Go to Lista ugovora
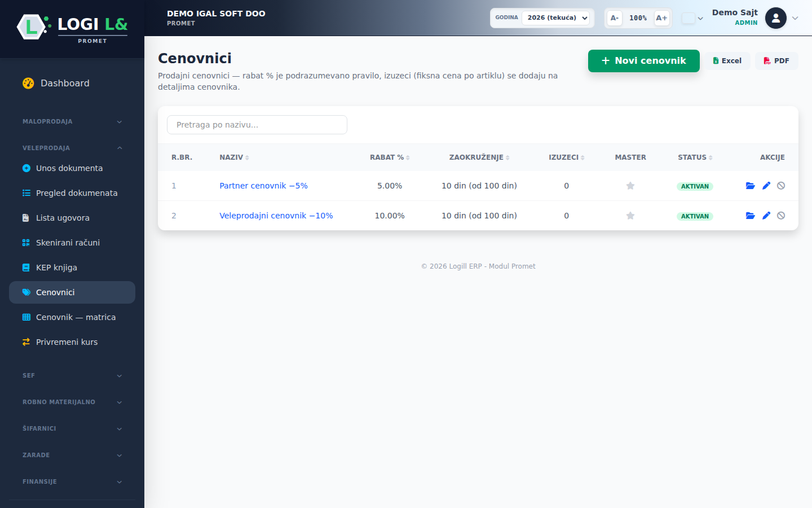This screenshot has width=812, height=508. point(72,218)
